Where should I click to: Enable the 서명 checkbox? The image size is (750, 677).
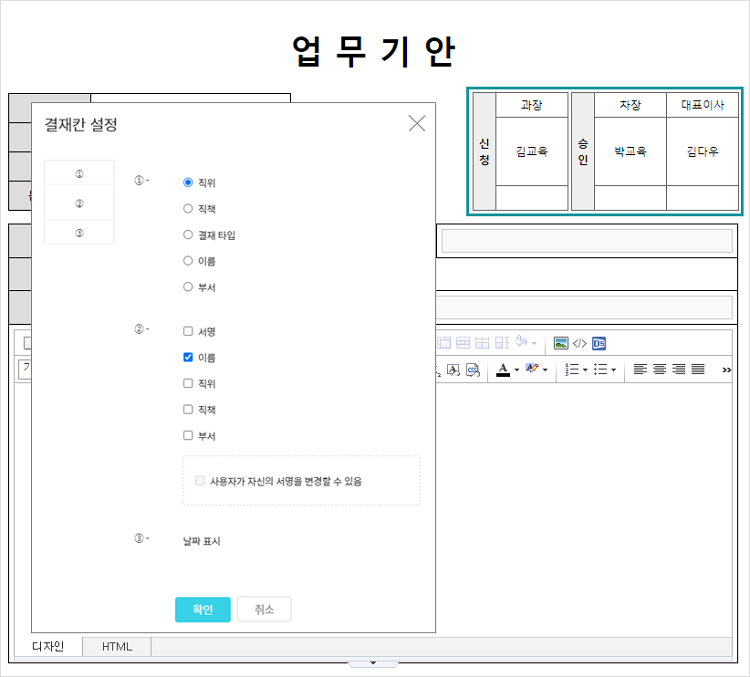(188, 331)
